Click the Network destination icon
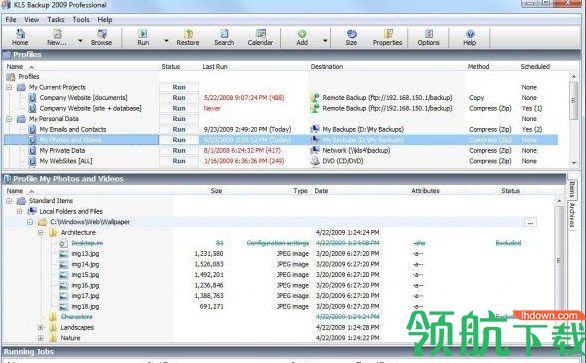The height and width of the screenshot is (363, 586). pyautogui.click(x=315, y=150)
